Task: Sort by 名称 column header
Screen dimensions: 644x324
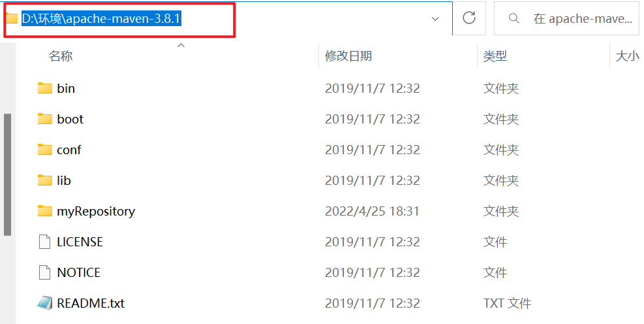Action: point(61,56)
